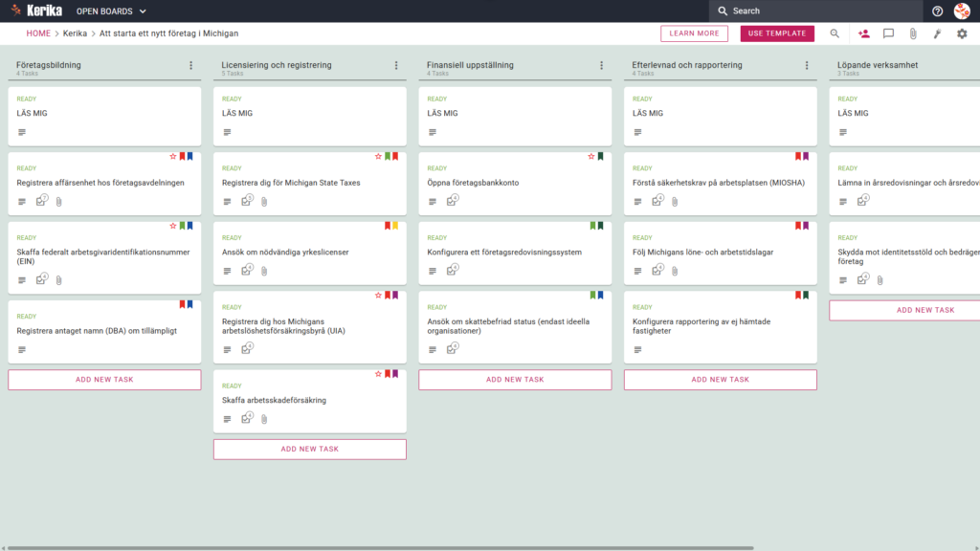Open Efterlevnad och rapportering column menu
Viewport: 980px width, 551px height.
[x=807, y=65]
